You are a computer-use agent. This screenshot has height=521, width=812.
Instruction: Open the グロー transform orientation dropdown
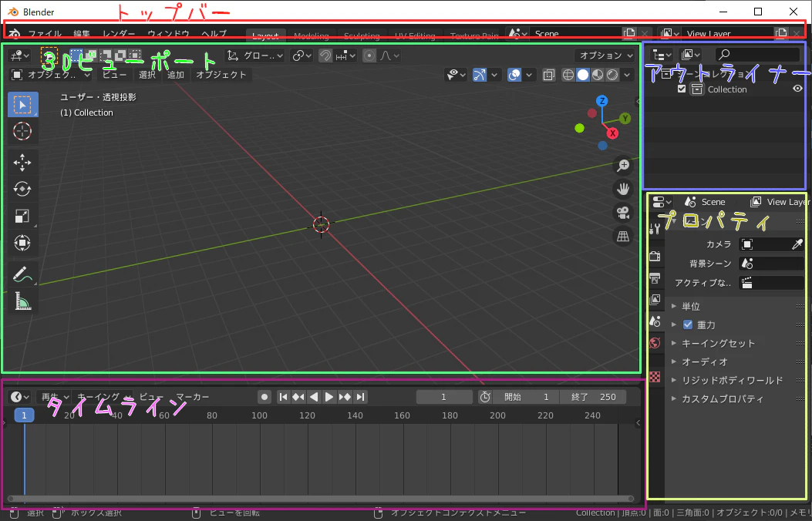coord(255,56)
